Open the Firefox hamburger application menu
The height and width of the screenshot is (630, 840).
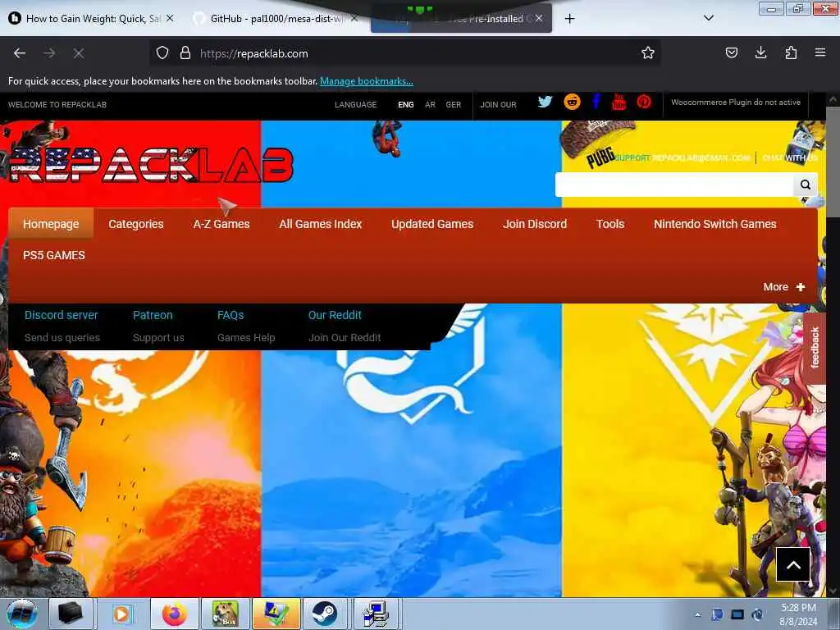(820, 53)
